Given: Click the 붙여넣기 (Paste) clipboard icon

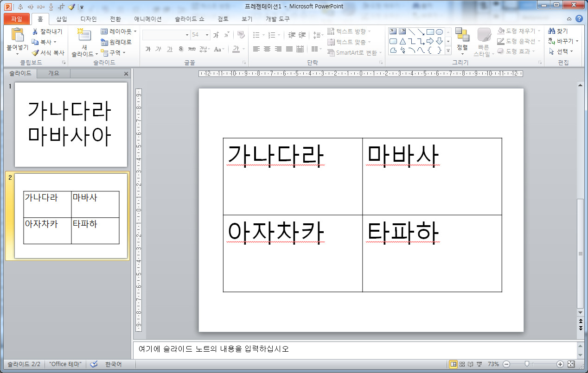Looking at the screenshot, I should [x=17, y=35].
